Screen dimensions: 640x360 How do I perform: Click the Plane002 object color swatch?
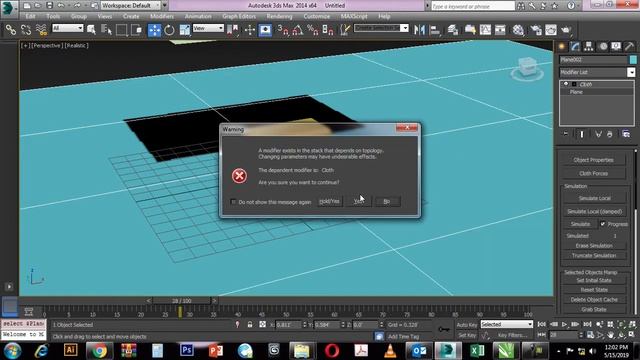633,60
